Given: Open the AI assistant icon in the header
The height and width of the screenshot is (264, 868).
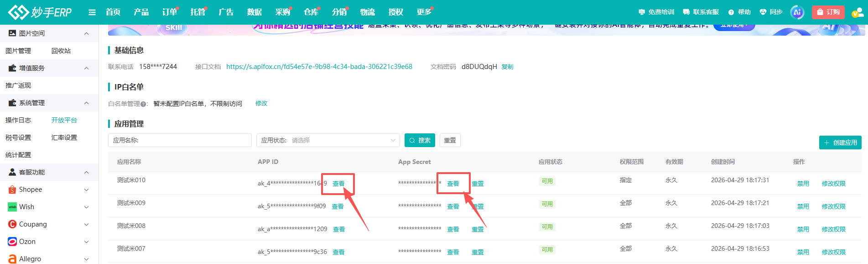Looking at the screenshot, I should point(797,12).
